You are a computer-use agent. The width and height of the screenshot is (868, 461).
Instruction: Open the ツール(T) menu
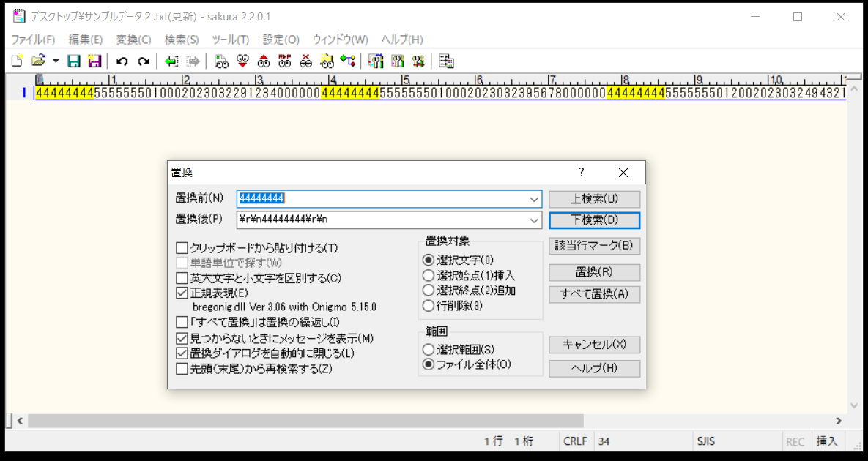(x=230, y=40)
